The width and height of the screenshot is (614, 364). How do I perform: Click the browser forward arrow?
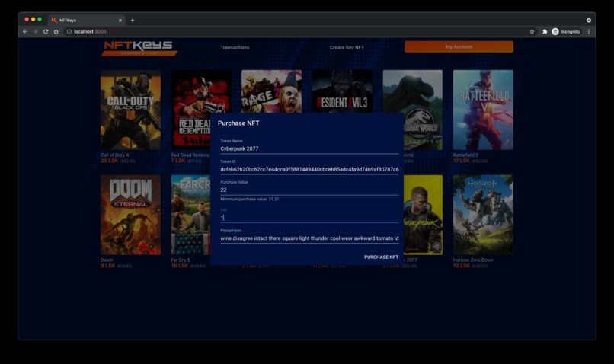click(x=35, y=32)
